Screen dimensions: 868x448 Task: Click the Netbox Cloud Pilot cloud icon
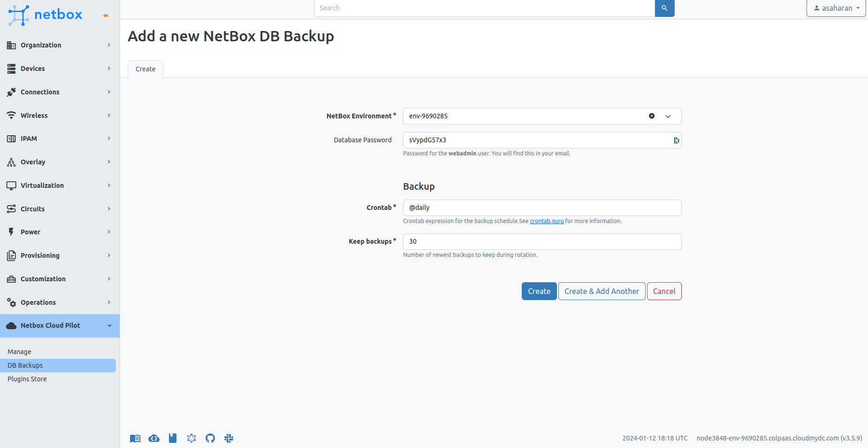11,325
